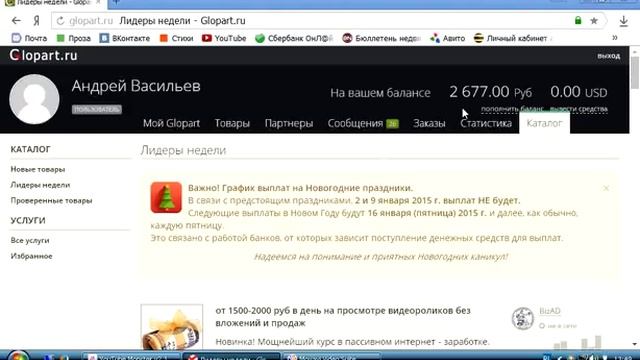
Task: Open Yandex home via the Я button
Action: 36,20
